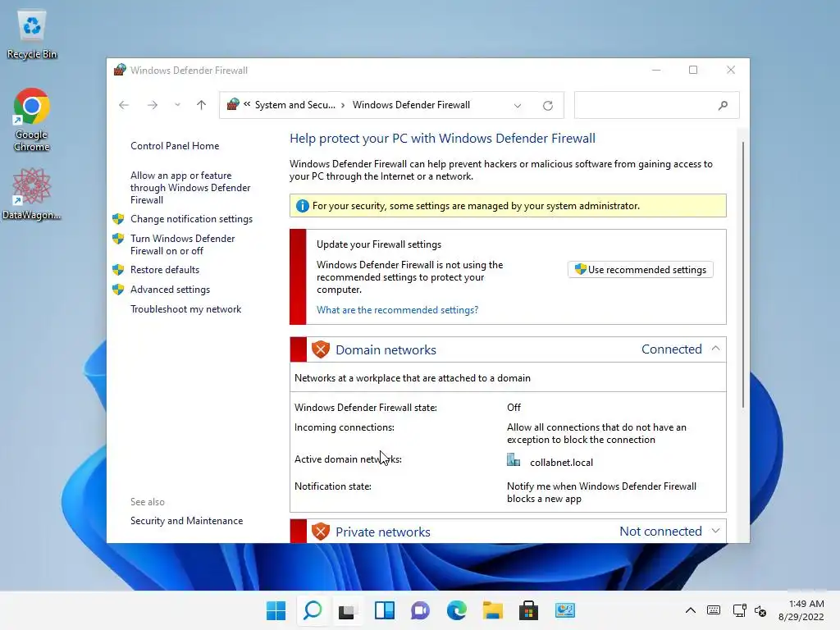Image resolution: width=840 pixels, height=630 pixels.
Task: Open Security and Maintenance link
Action: pyautogui.click(x=186, y=521)
